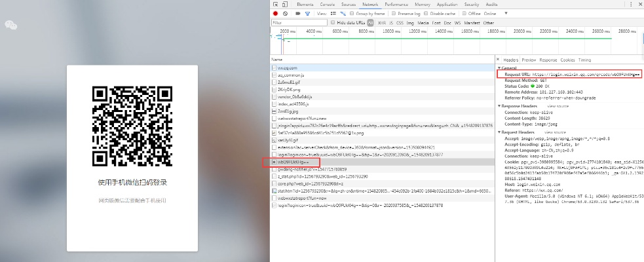The image size is (644, 262).
Task: Switch to large request rows view
Action: [333, 13]
